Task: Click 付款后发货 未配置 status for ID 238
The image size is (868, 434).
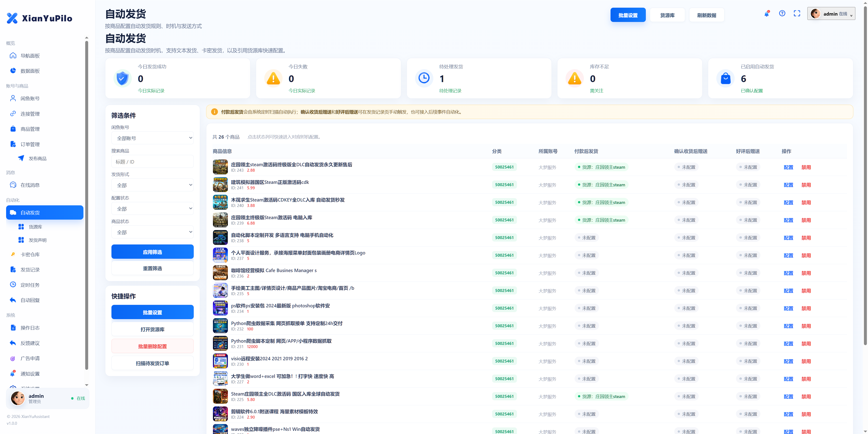Action: [x=587, y=237]
